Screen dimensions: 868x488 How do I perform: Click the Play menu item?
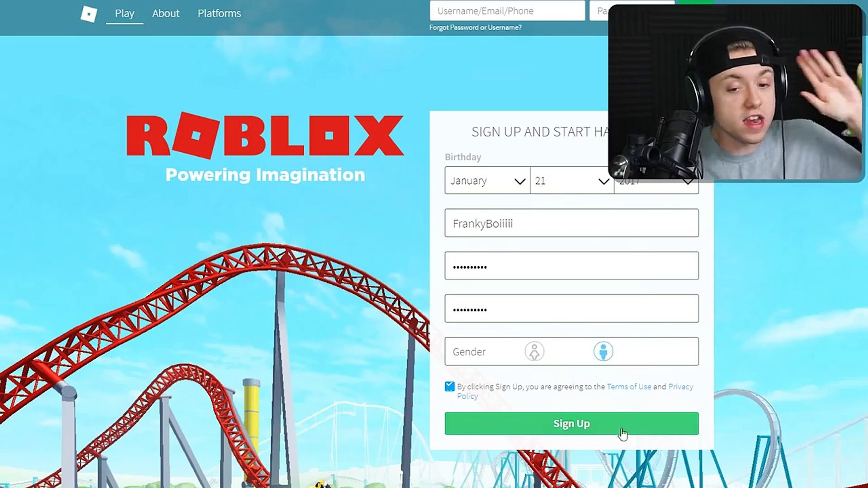pyautogui.click(x=124, y=13)
